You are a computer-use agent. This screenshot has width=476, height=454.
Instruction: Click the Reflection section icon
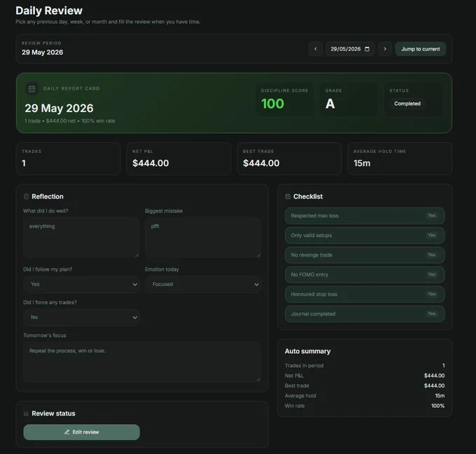[x=26, y=197]
